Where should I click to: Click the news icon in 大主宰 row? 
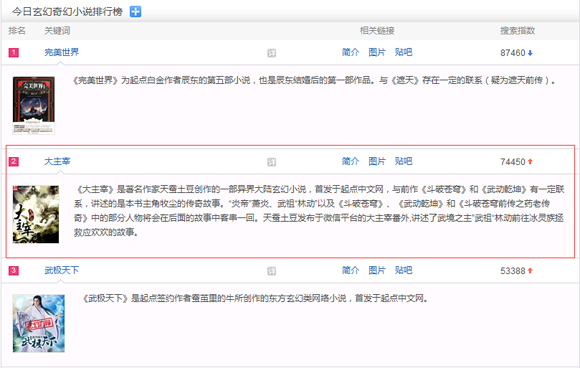click(272, 162)
